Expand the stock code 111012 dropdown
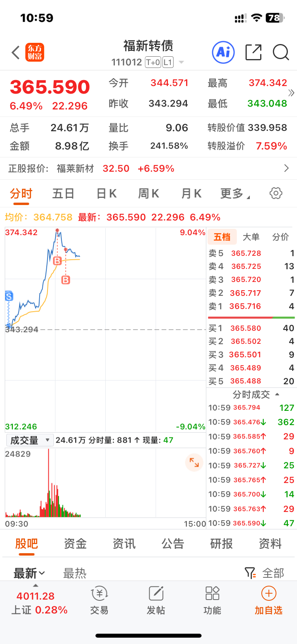Screen dimensions: 297x644 click(181, 62)
